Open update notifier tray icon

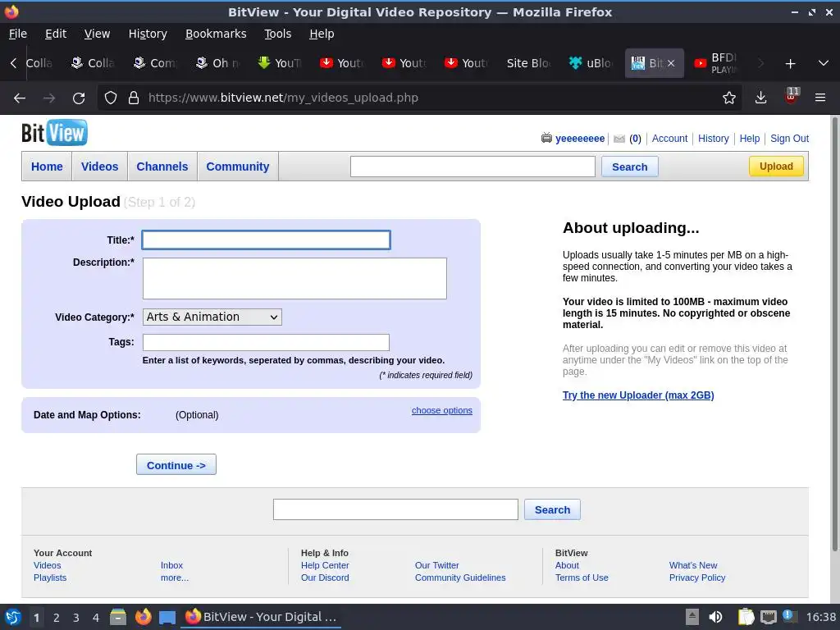(790, 616)
